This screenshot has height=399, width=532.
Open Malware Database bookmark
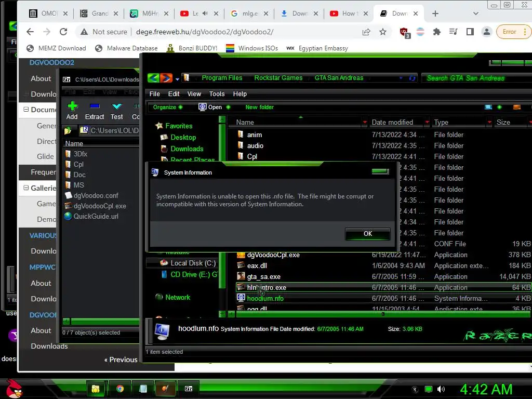126,48
